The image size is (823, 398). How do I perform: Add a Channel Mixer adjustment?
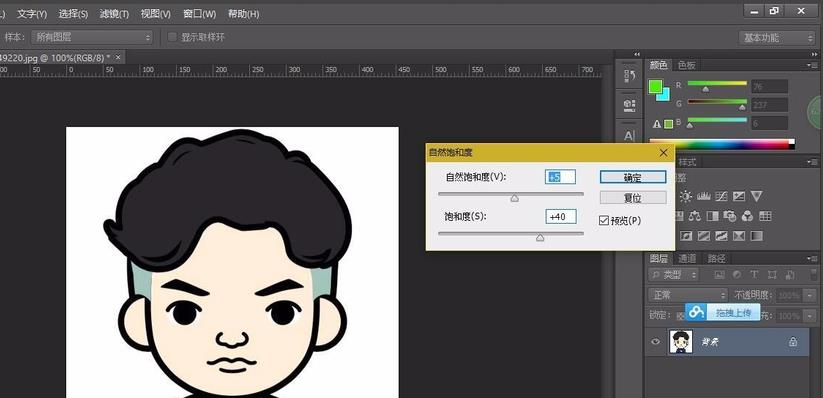747,216
